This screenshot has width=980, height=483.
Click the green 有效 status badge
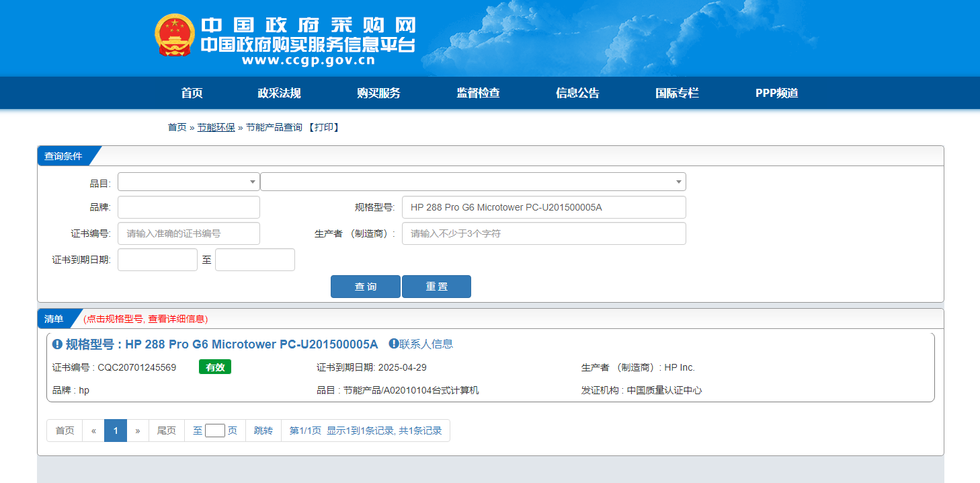pos(215,367)
